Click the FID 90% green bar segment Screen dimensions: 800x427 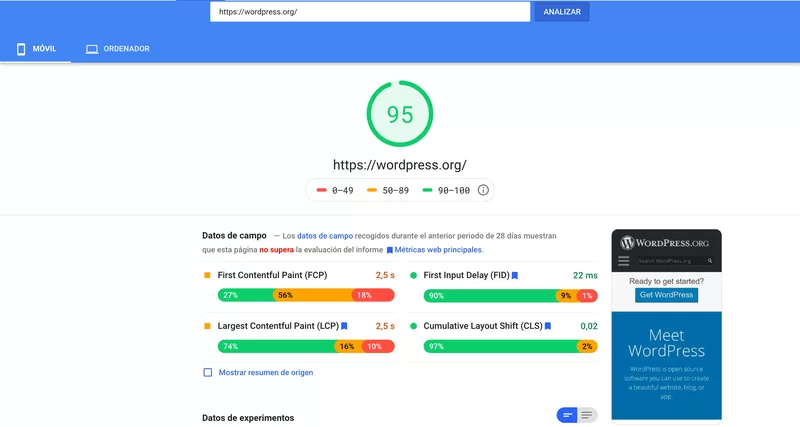pyautogui.click(x=490, y=295)
